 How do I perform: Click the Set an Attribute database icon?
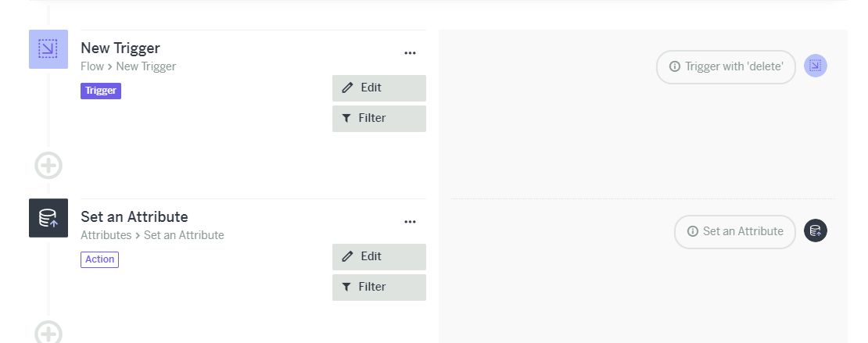point(48,218)
